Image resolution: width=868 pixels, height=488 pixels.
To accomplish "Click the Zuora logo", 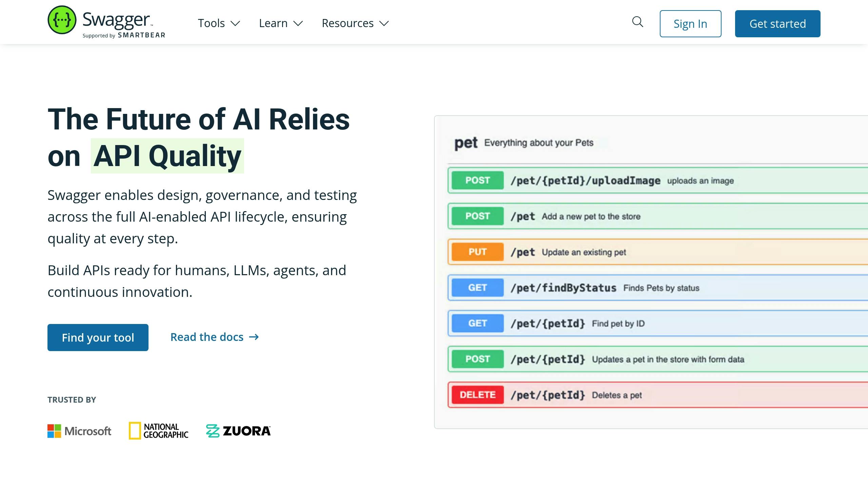I will point(238,431).
